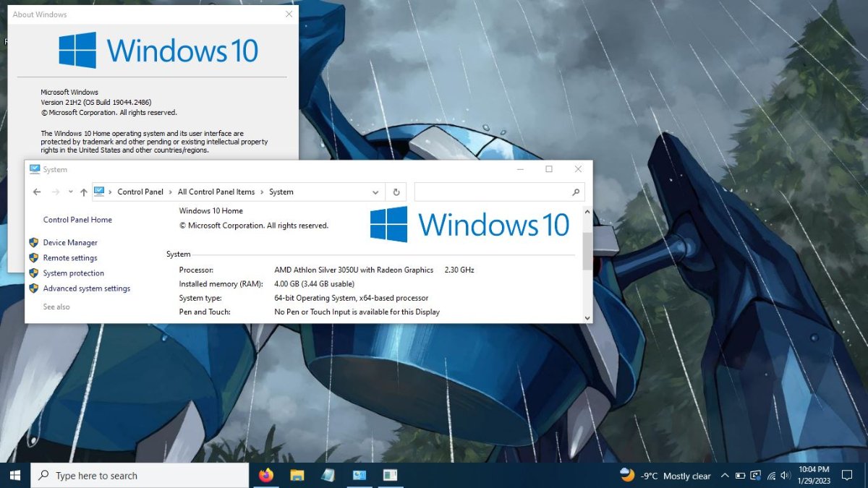Image resolution: width=868 pixels, height=488 pixels.
Task: Open Device Manager link
Action: [70, 243]
